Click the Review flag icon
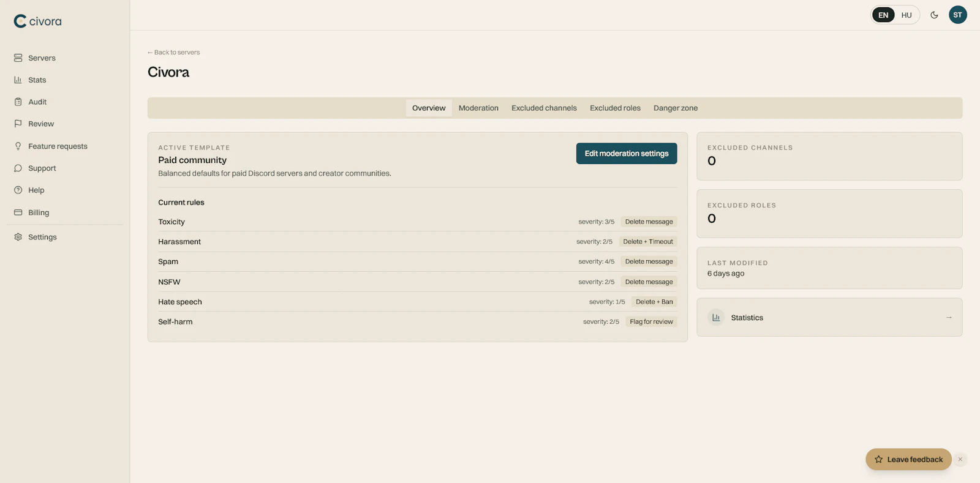 [x=18, y=124]
